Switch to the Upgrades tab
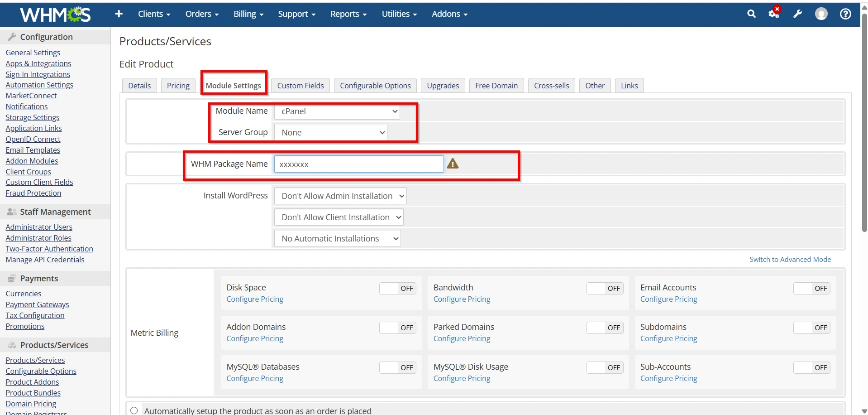This screenshot has width=868, height=415. [443, 86]
